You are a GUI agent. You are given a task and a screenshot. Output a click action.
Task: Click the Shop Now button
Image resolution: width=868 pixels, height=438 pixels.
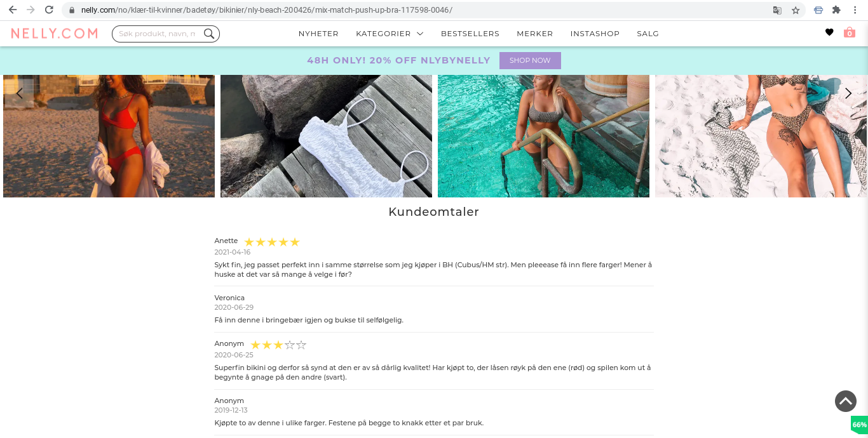pyautogui.click(x=530, y=60)
